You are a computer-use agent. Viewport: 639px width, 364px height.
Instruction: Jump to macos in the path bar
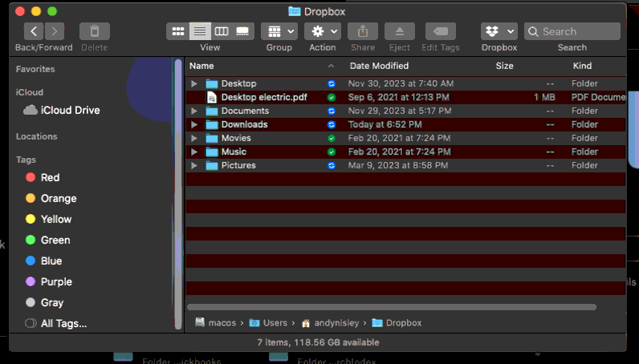216,323
